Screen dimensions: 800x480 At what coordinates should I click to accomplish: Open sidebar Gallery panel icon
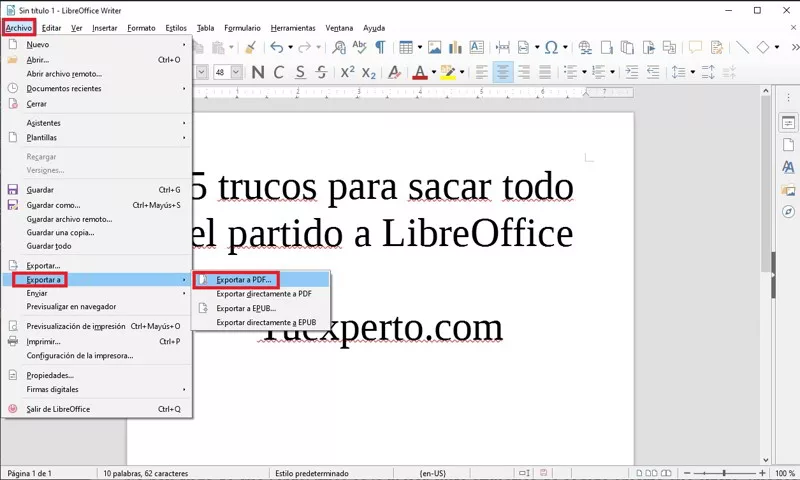point(788,190)
